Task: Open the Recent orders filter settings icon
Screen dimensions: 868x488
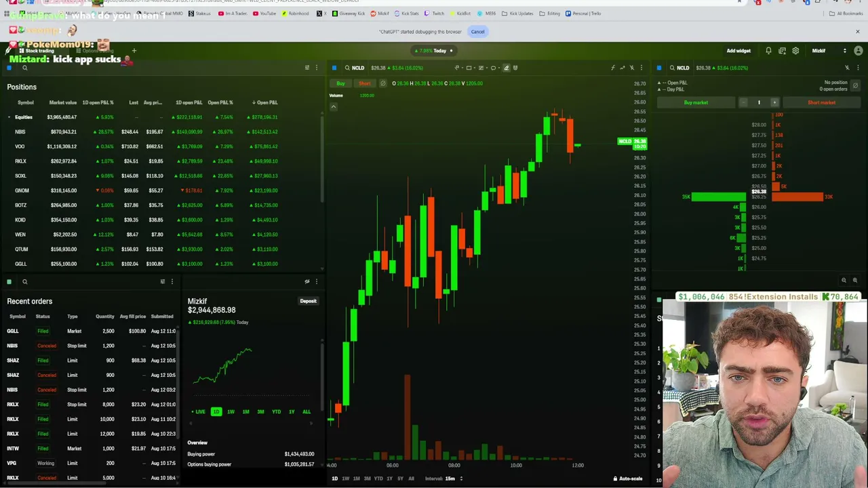Action: [163, 282]
